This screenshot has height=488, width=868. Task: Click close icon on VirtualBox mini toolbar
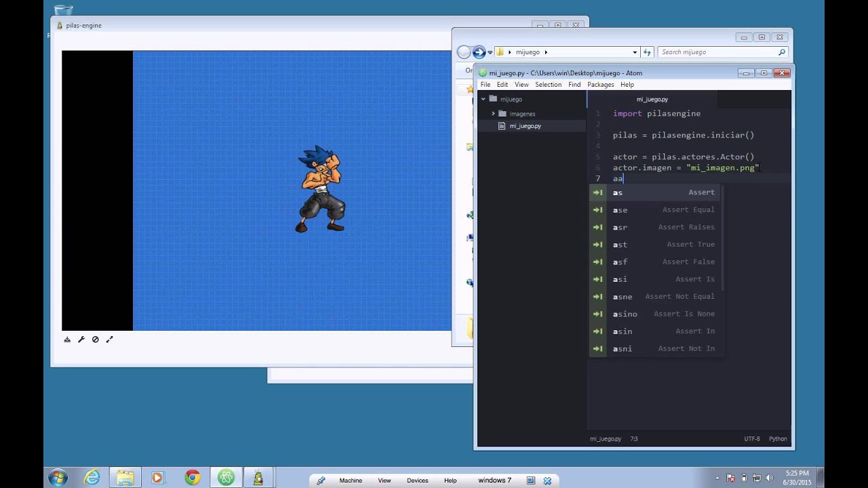pos(547,481)
